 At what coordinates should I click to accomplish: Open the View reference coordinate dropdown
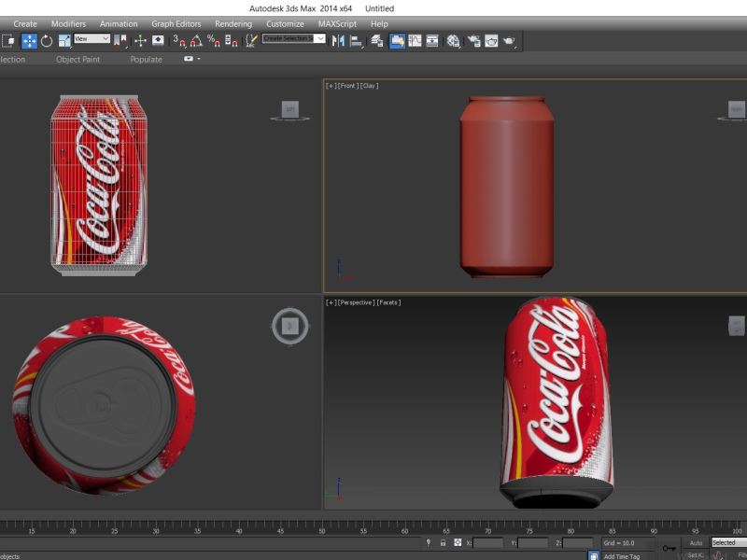pyautogui.click(x=92, y=39)
